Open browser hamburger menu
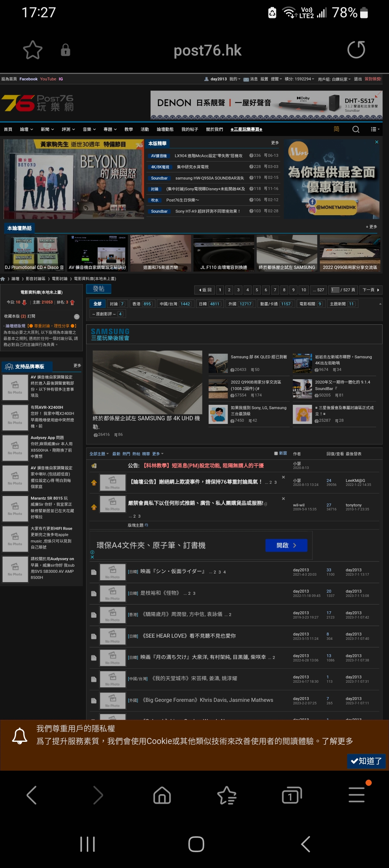The width and height of the screenshot is (389, 868). click(x=357, y=794)
